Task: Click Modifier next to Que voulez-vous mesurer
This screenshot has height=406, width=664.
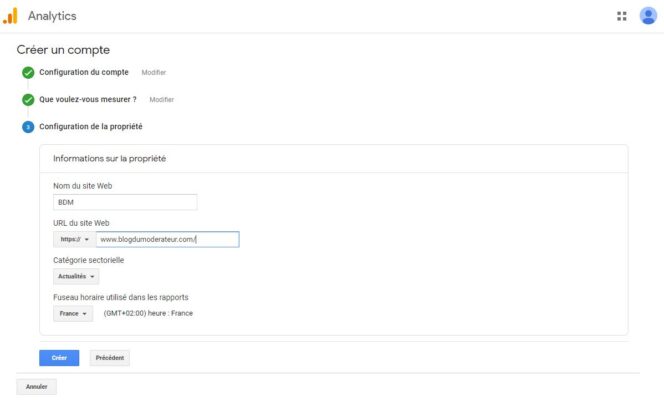Action: (x=162, y=100)
